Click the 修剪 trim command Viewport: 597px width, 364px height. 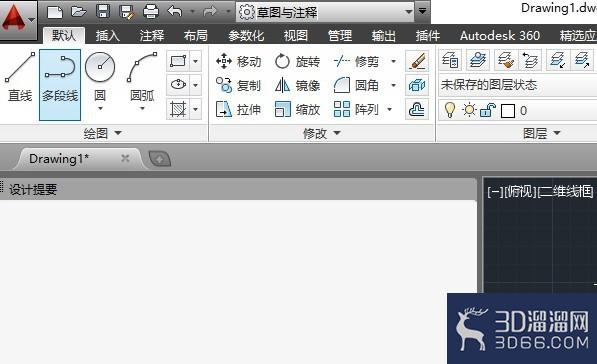pos(356,61)
